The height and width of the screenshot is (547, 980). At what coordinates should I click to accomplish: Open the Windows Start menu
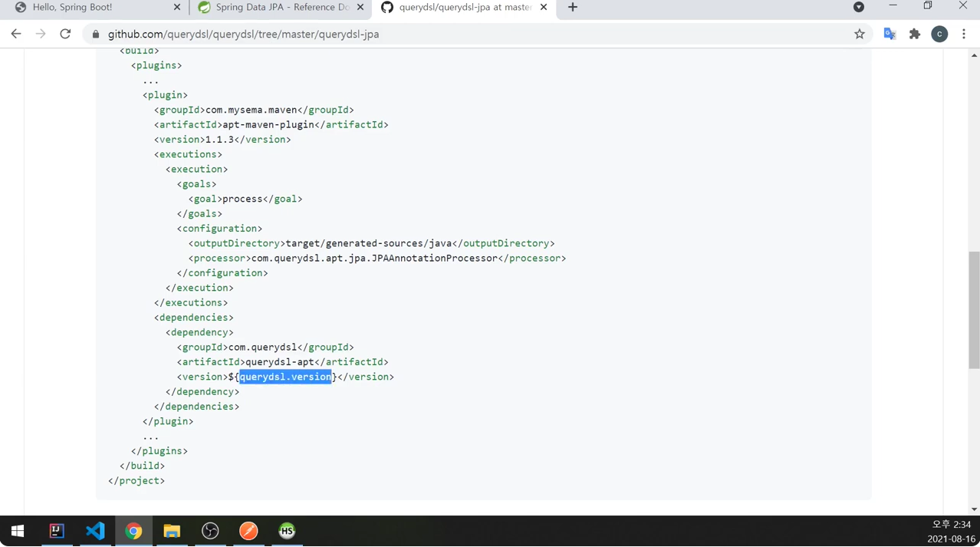[18, 531]
